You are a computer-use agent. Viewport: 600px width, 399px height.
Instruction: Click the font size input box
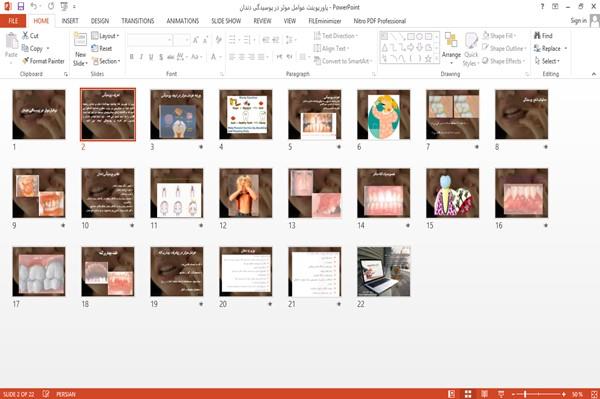click(181, 40)
